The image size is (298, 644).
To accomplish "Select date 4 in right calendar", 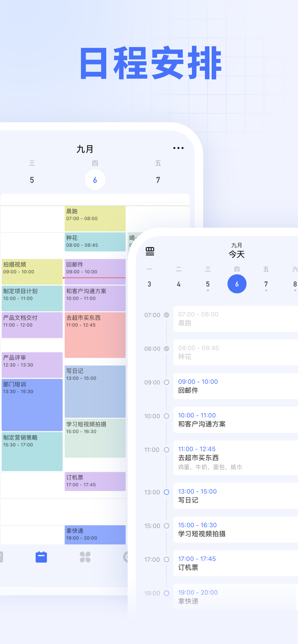I will pos(179,284).
